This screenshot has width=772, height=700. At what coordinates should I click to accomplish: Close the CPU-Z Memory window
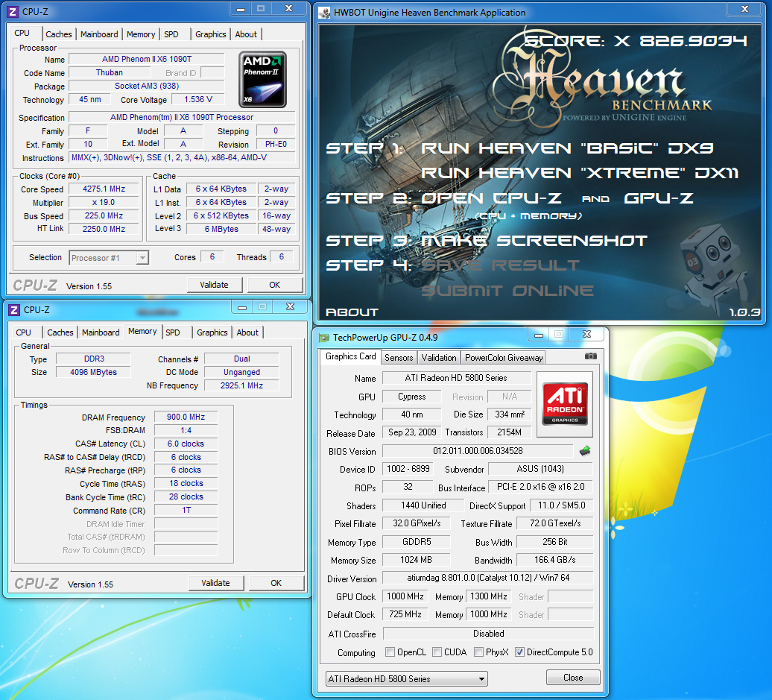click(290, 307)
